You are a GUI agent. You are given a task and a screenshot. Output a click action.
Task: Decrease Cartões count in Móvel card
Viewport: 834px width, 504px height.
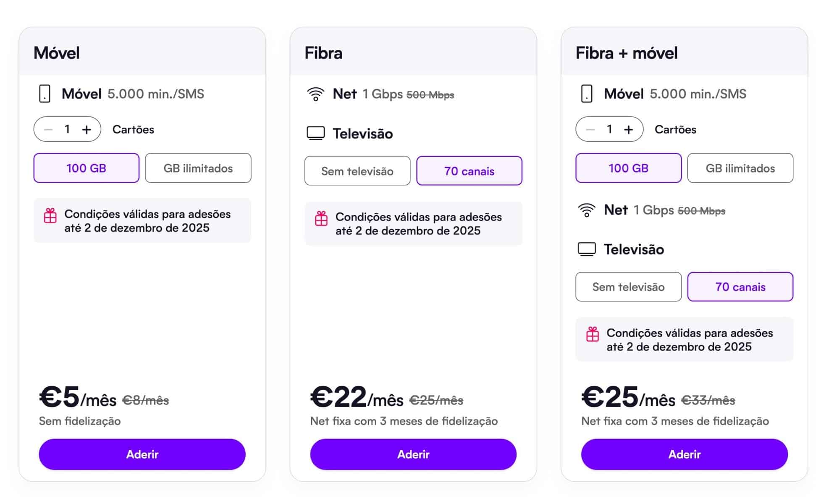(48, 129)
